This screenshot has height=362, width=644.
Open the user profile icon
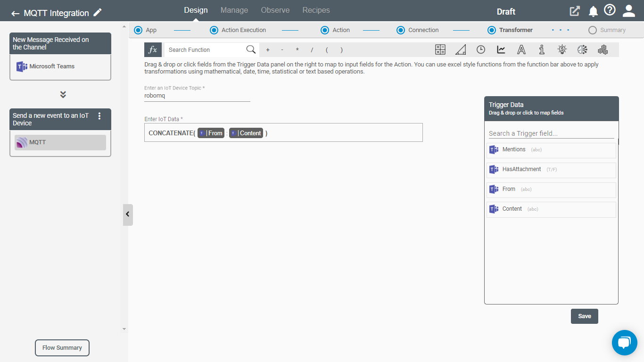coord(629,11)
